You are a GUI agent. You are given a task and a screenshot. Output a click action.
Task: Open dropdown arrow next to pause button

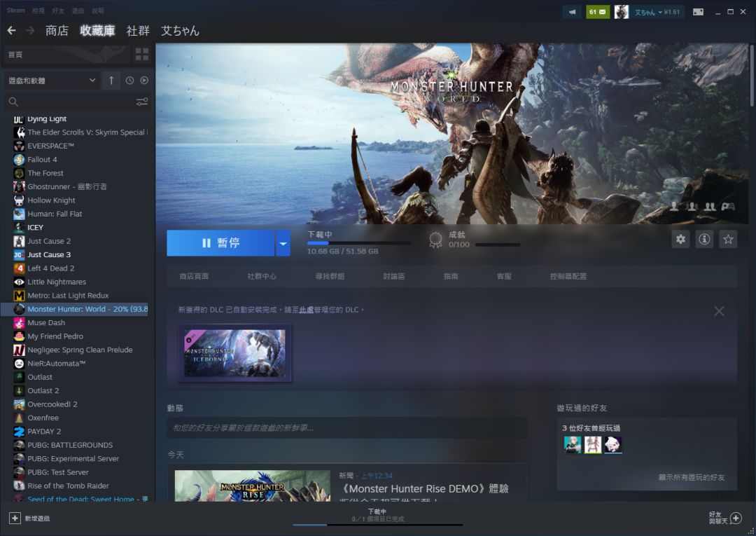283,243
